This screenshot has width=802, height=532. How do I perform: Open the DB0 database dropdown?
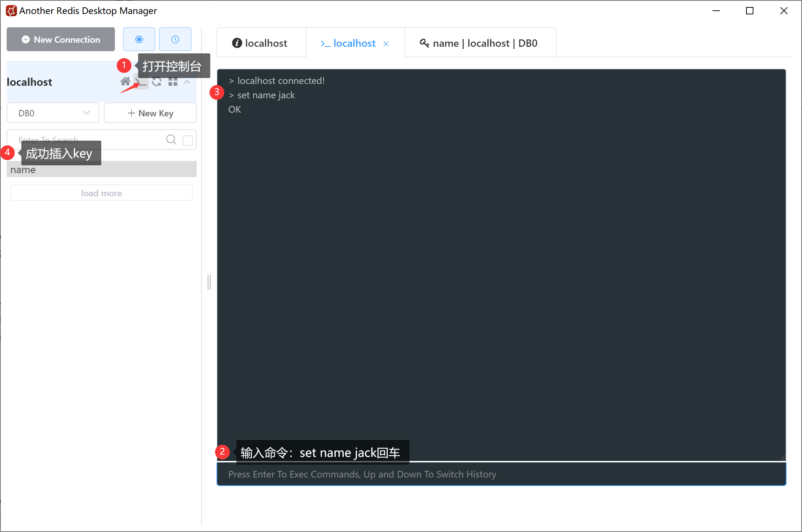(x=53, y=113)
